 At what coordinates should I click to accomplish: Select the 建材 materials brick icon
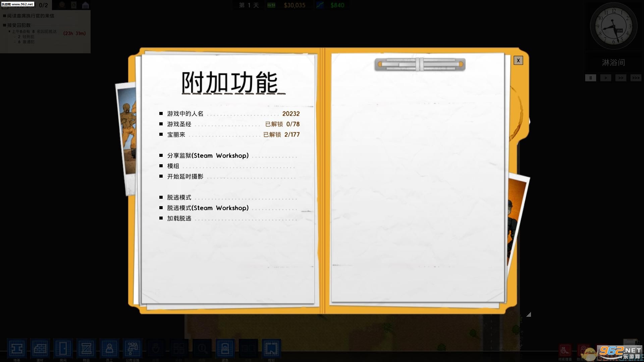pos(40,349)
